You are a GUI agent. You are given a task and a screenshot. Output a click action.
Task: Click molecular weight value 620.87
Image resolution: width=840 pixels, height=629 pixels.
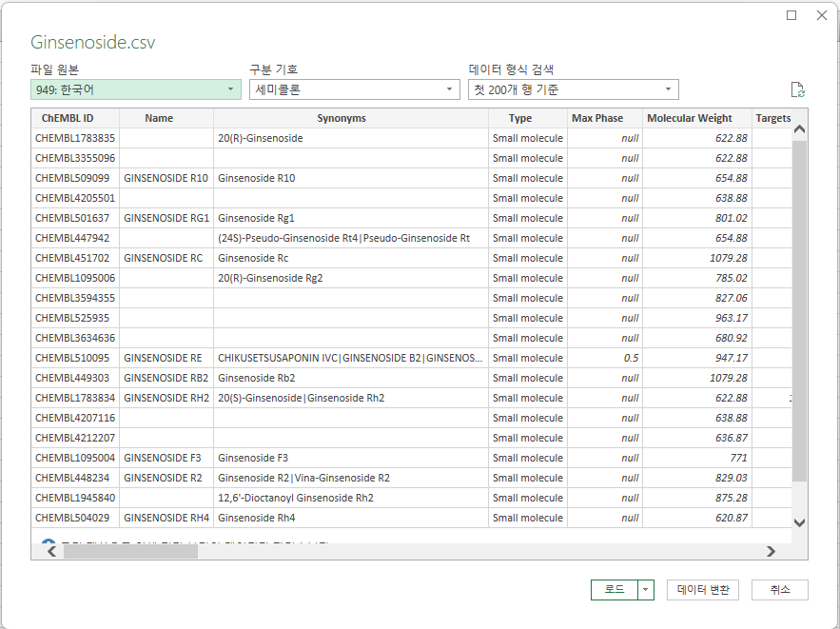697,518
